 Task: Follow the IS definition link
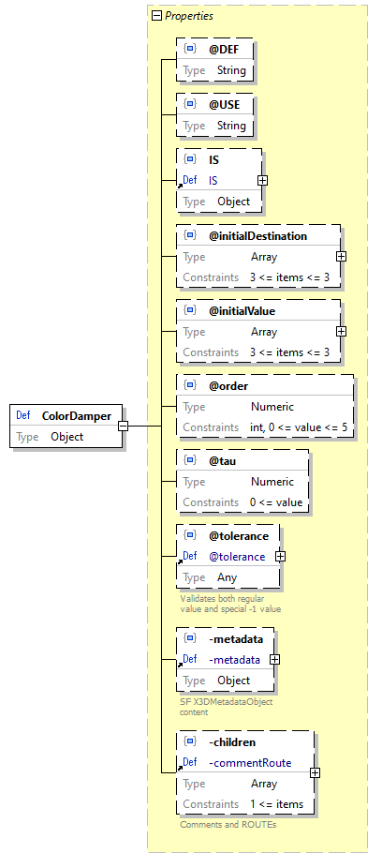pyautogui.click(x=213, y=181)
